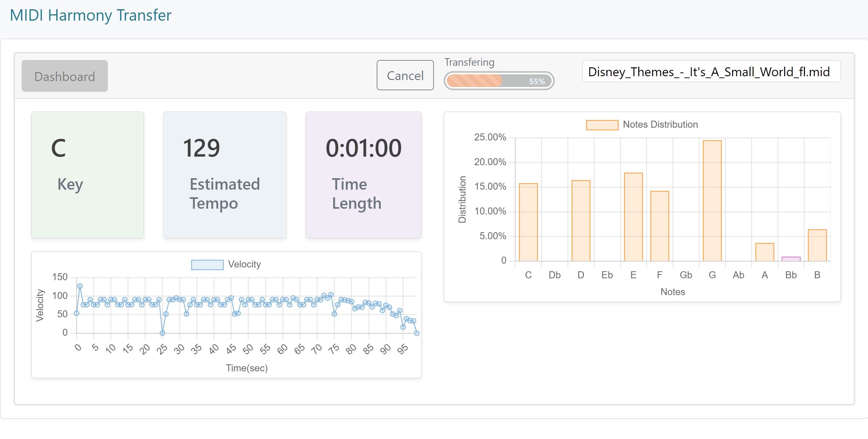This screenshot has height=439, width=868.
Task: Click the G bar in notes chart
Action: click(712, 201)
